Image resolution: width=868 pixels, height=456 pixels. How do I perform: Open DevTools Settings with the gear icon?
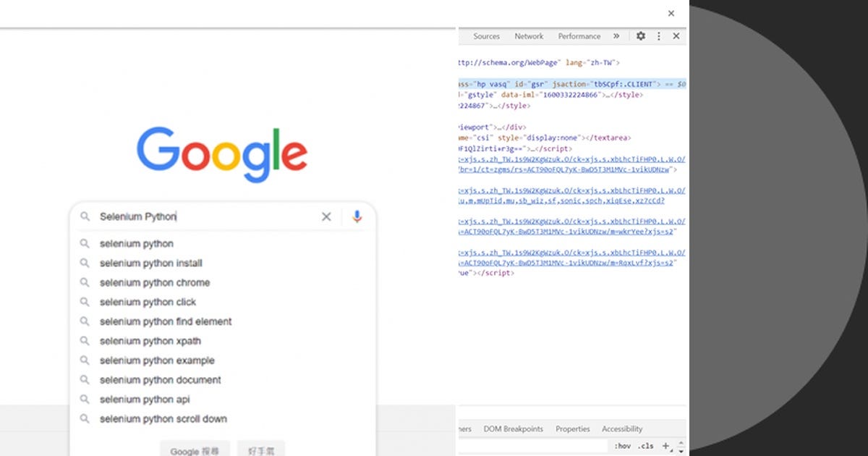pos(641,35)
